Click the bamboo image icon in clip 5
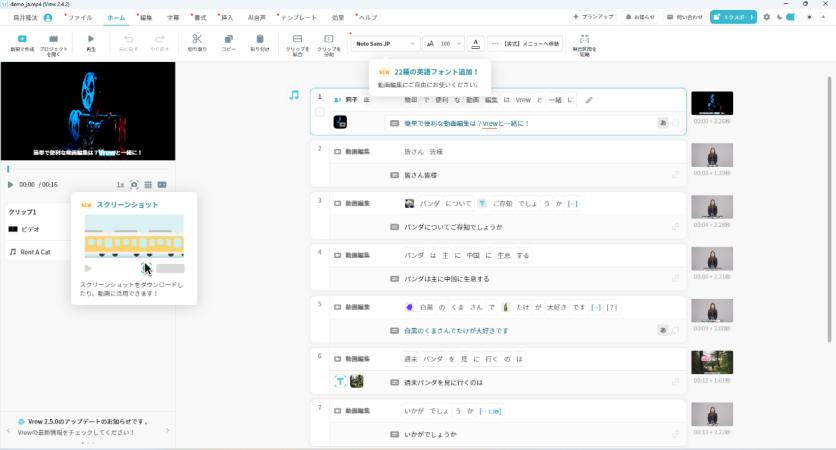This screenshot has width=836, height=450. pyautogui.click(x=506, y=307)
